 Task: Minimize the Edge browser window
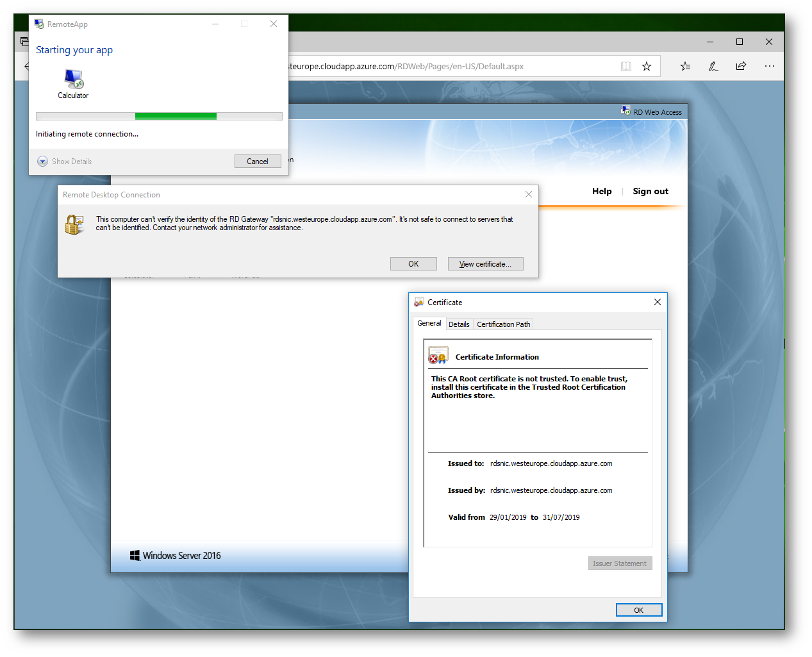710,42
